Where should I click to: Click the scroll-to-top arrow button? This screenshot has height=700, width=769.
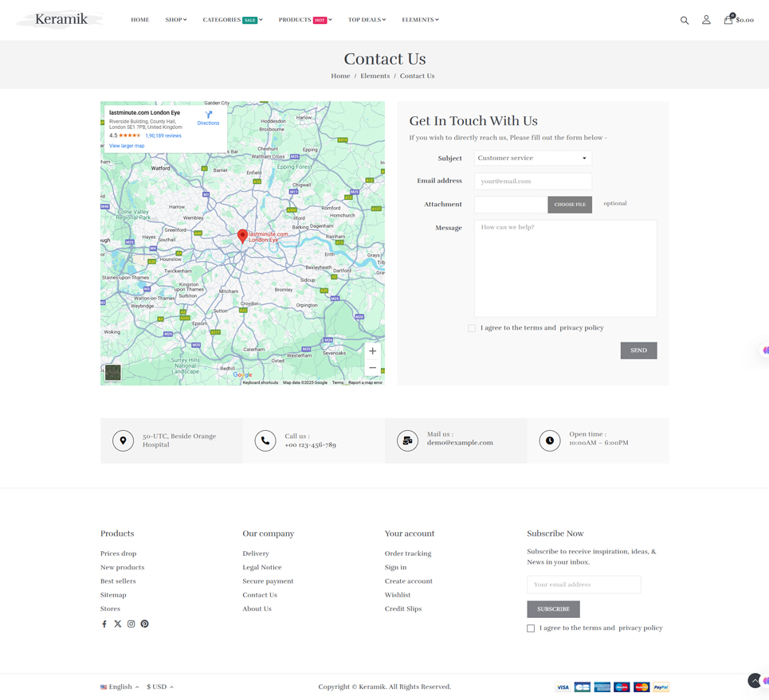[754, 680]
